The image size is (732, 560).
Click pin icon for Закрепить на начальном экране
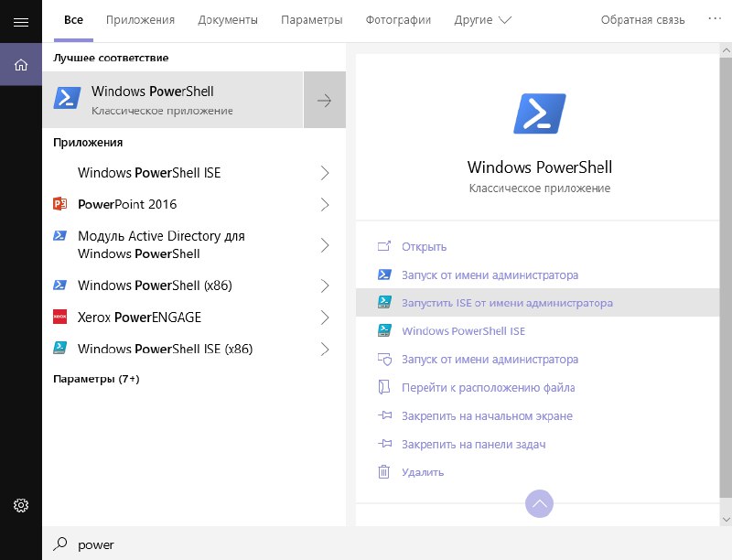click(384, 415)
